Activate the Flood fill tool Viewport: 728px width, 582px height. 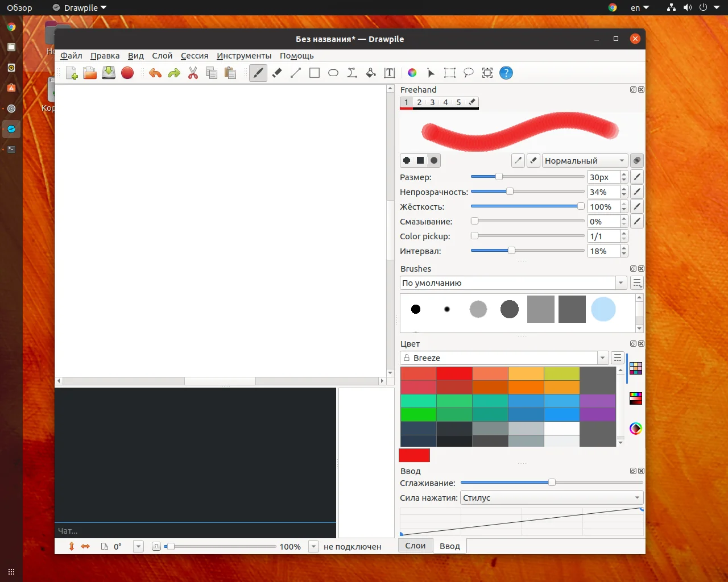(371, 73)
